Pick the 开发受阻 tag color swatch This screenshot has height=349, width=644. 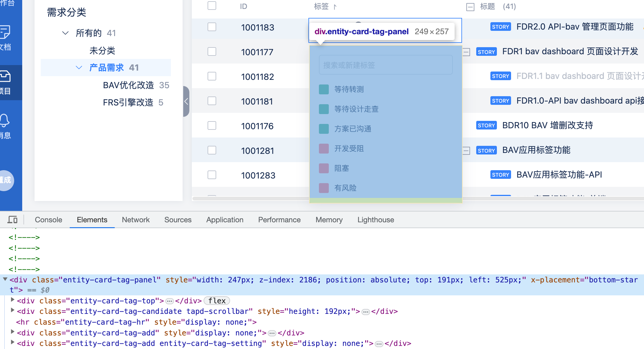pos(324,149)
